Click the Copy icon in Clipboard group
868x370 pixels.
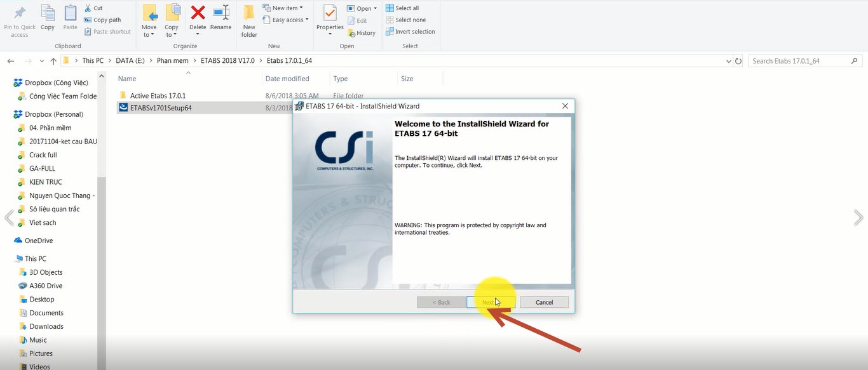pos(48,13)
